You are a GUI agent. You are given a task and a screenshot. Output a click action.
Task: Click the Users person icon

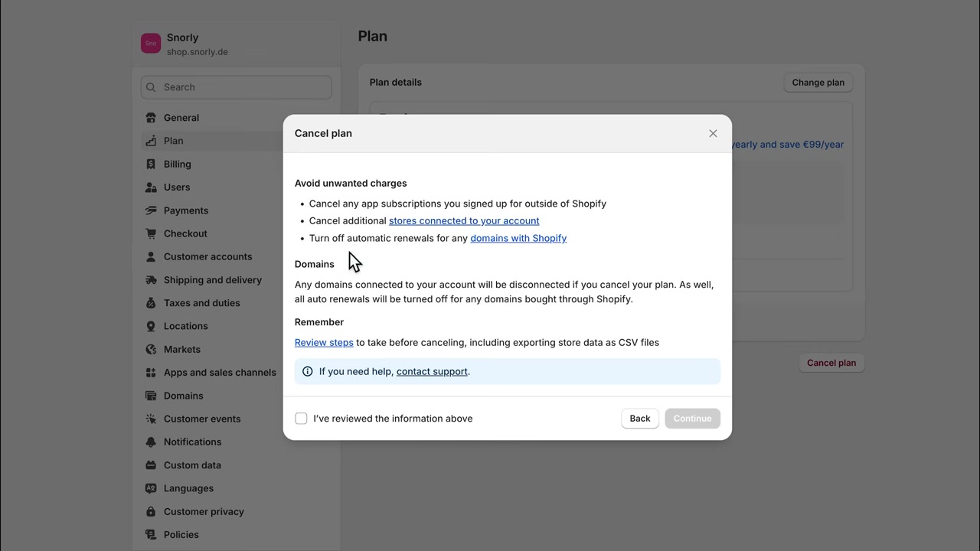click(151, 187)
